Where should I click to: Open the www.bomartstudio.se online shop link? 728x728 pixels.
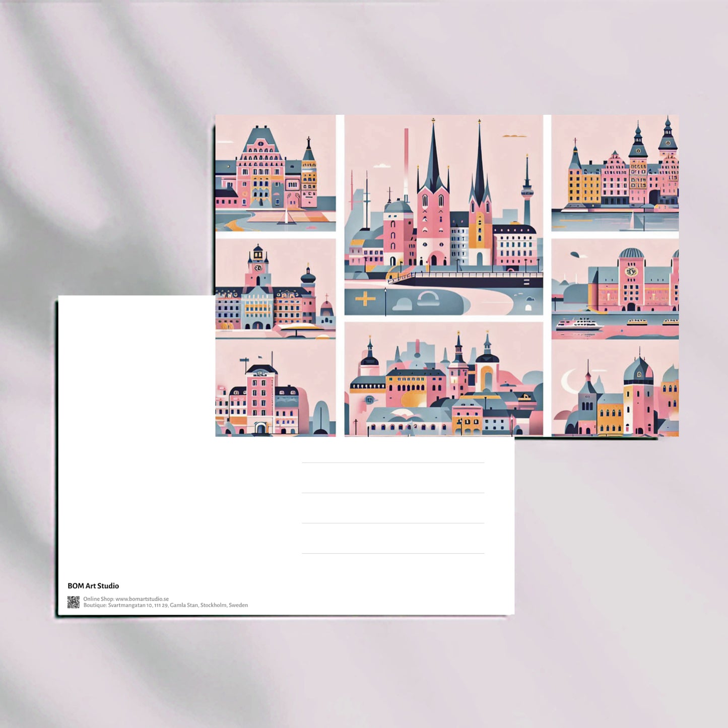(142, 599)
